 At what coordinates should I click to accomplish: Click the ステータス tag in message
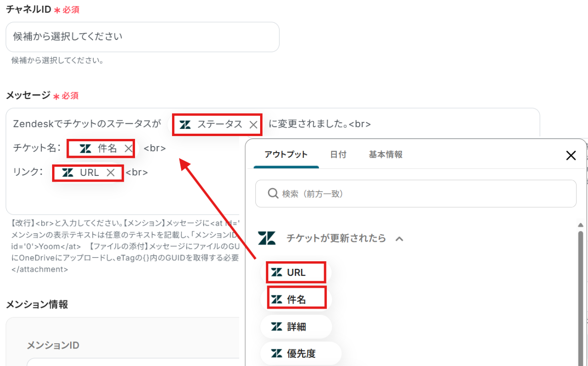tap(217, 125)
